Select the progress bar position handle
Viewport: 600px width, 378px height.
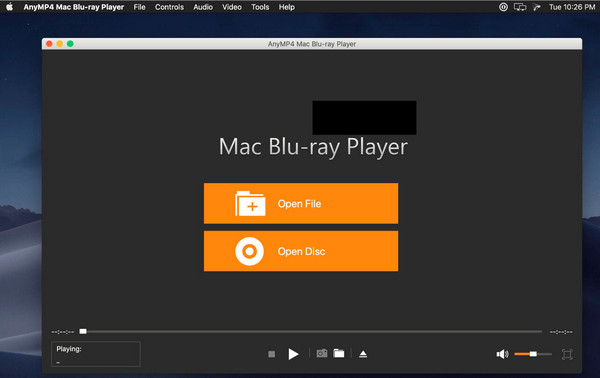pyautogui.click(x=83, y=331)
